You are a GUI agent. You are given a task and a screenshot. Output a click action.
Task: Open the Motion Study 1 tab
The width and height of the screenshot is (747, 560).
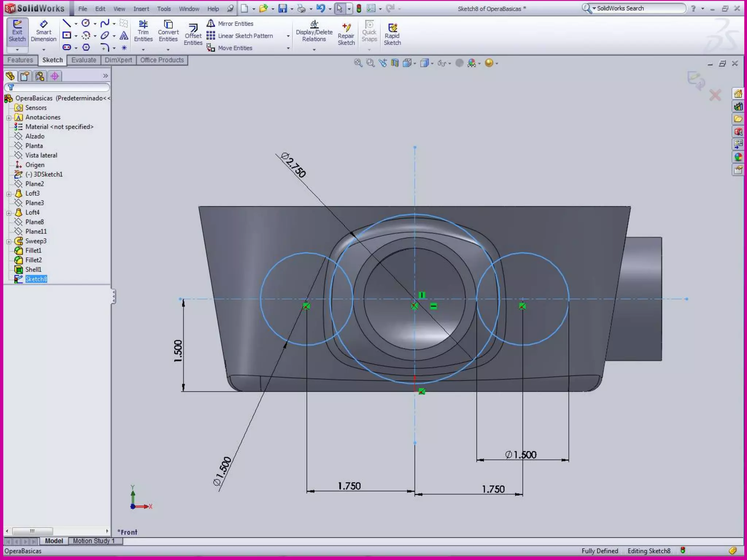[94, 541]
